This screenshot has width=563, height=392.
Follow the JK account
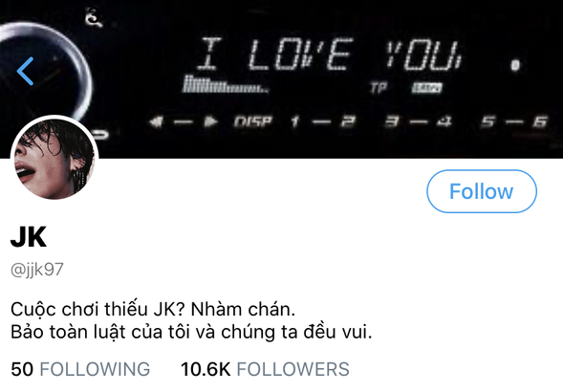point(482,191)
